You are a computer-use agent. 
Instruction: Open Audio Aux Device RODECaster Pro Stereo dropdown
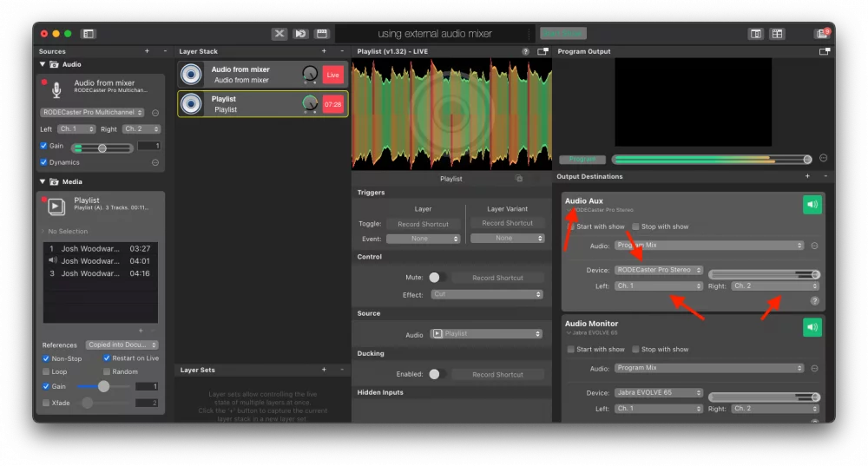click(659, 270)
